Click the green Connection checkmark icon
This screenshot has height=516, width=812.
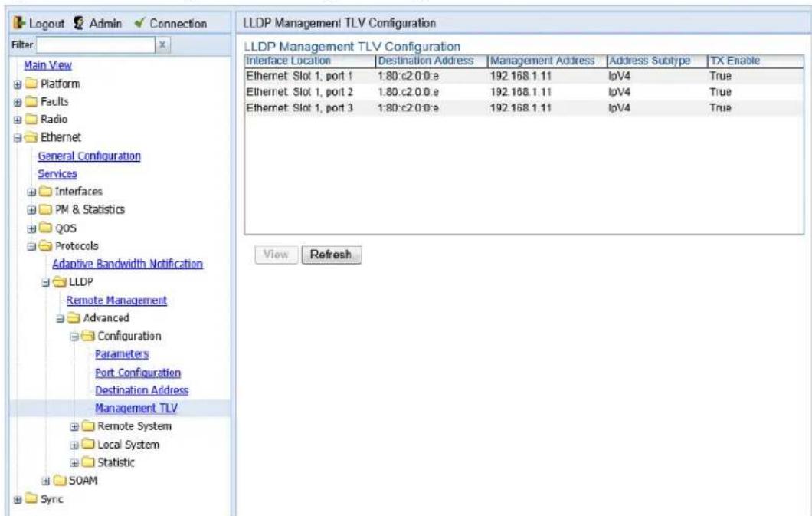point(139,23)
